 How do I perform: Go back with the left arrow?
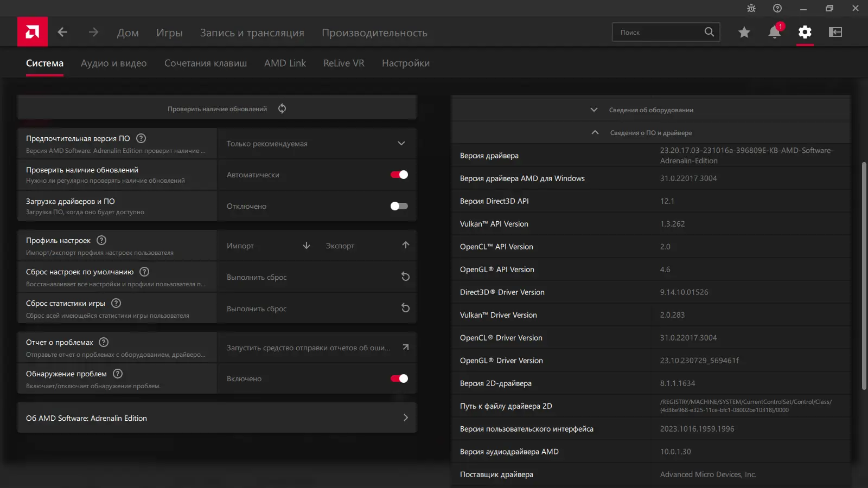click(63, 33)
